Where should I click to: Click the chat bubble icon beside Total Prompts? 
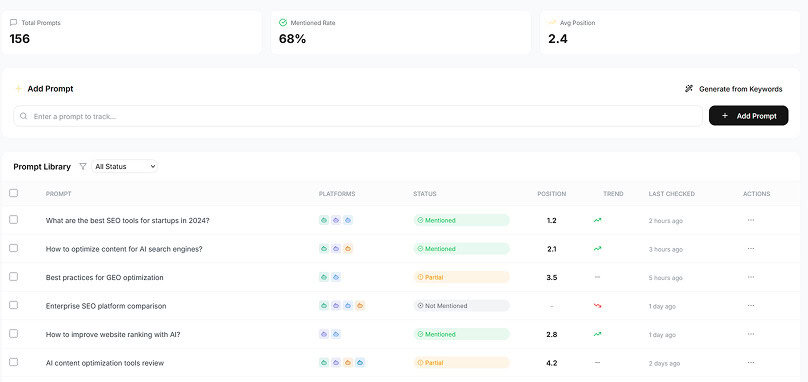click(x=13, y=23)
